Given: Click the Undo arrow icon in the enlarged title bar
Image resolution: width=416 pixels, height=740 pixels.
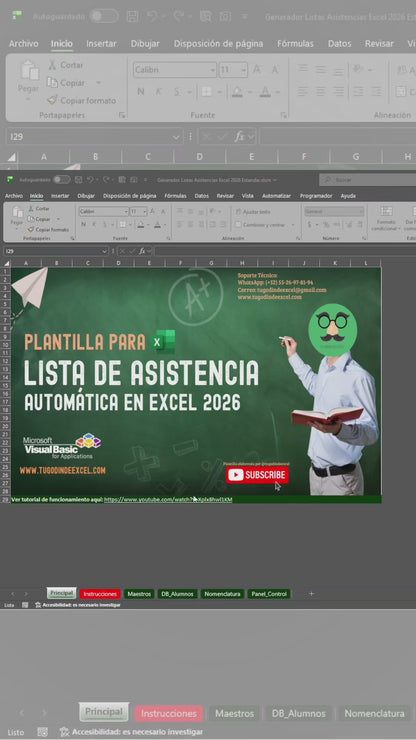Looking at the screenshot, I should click(152, 17).
